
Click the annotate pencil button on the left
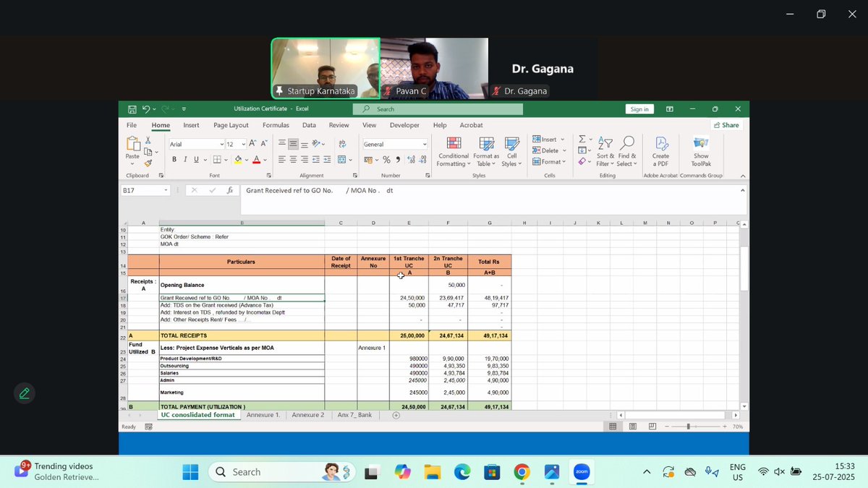click(x=25, y=393)
